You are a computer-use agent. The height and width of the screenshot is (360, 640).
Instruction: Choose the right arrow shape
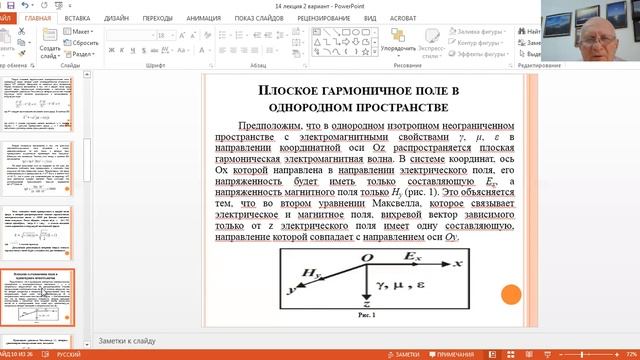(346, 42)
